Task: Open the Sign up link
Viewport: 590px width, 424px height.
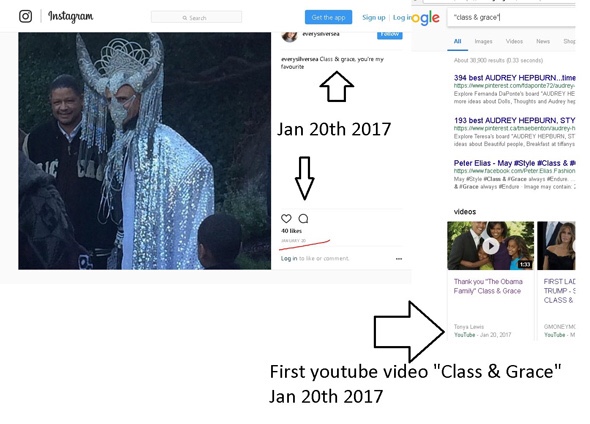Action: coord(374,17)
